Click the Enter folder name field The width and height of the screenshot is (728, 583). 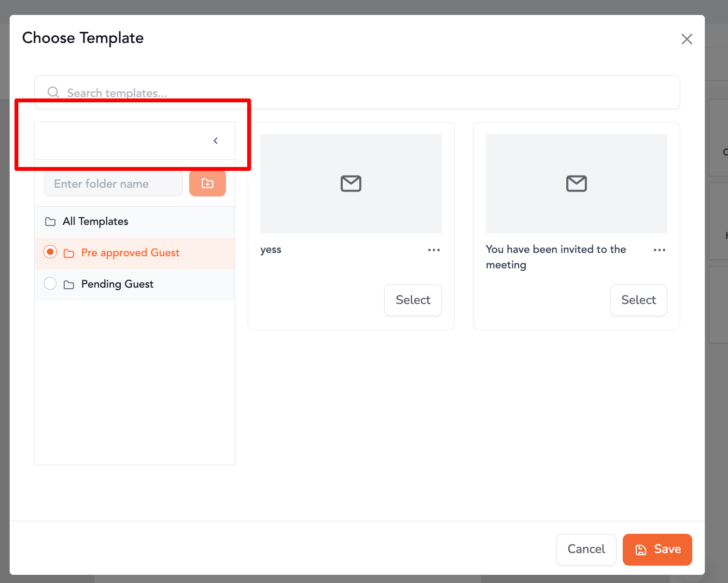[113, 184]
